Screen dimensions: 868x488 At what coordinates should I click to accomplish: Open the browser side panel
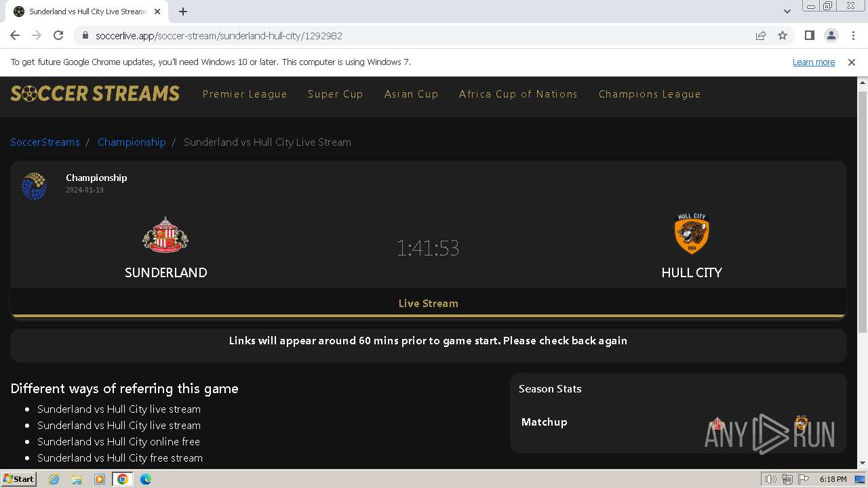810,36
